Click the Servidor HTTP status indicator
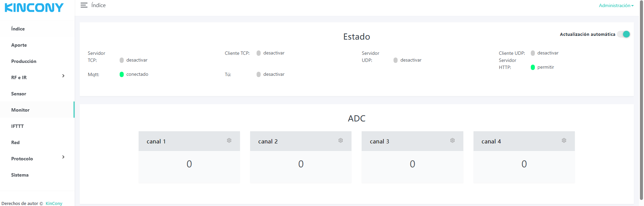Screen dimensions: 644x206 (x=533, y=67)
